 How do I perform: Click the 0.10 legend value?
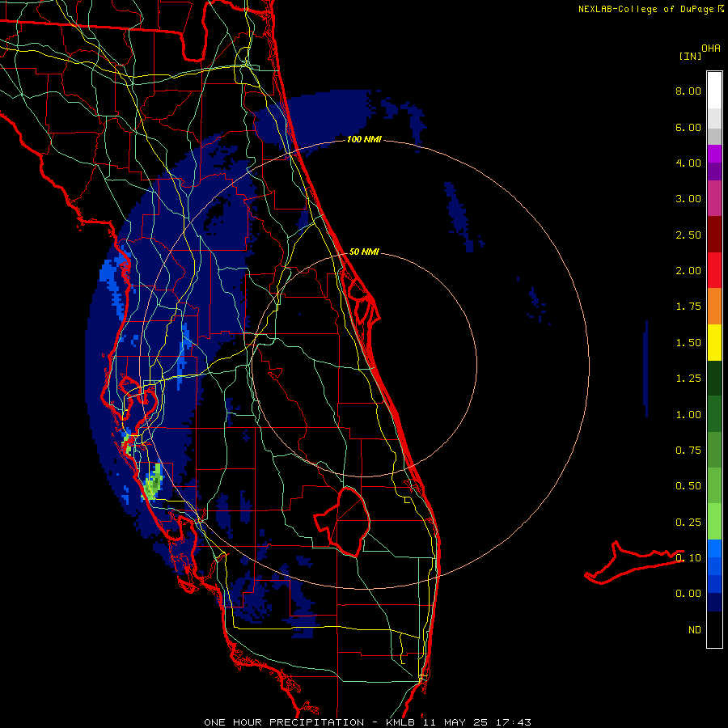coord(688,558)
